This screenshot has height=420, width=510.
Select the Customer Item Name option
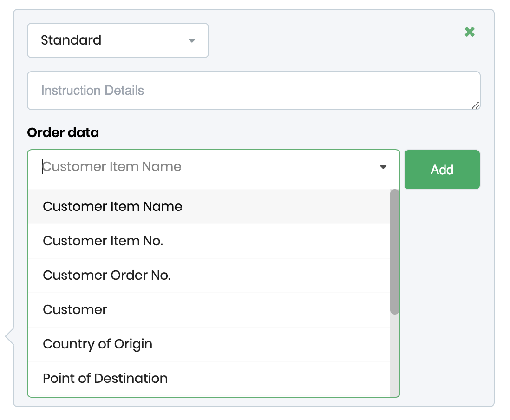click(x=112, y=207)
